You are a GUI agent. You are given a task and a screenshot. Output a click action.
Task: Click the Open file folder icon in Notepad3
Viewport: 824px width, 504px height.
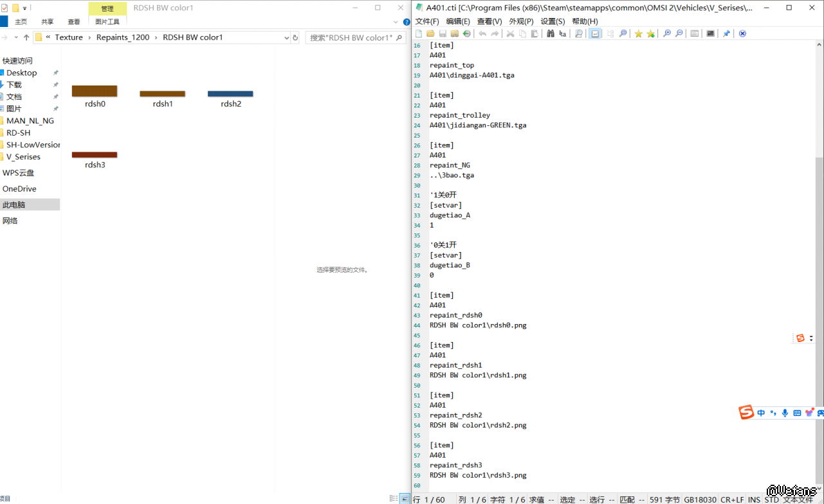(x=431, y=33)
